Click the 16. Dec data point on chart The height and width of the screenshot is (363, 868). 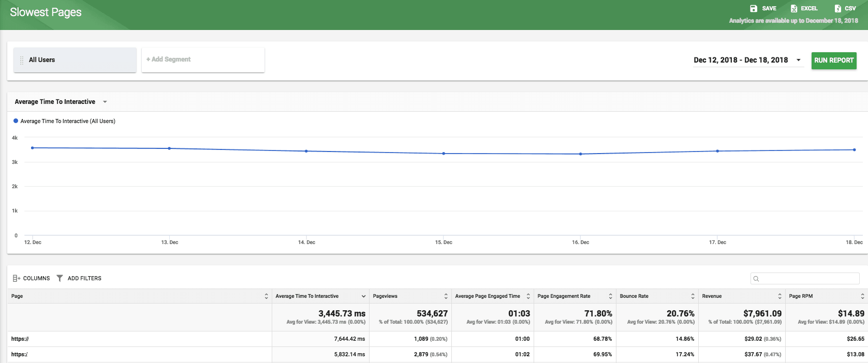tap(580, 154)
